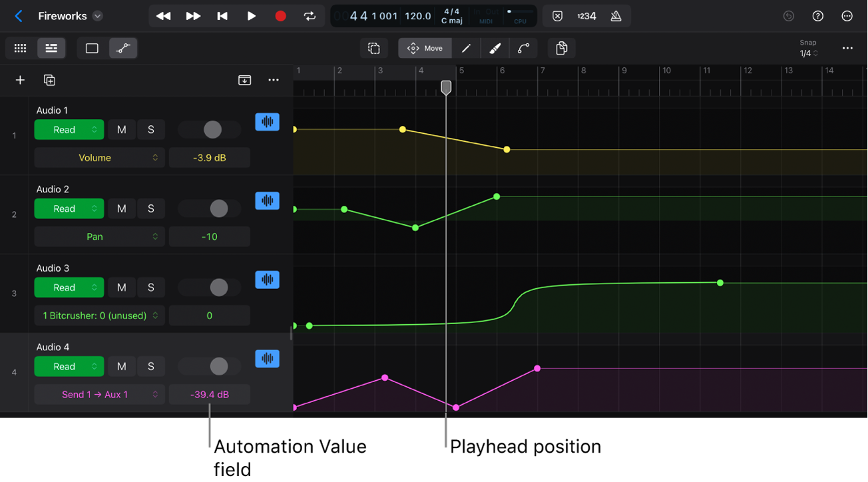Open Fireworks project name dropdown

(98, 16)
